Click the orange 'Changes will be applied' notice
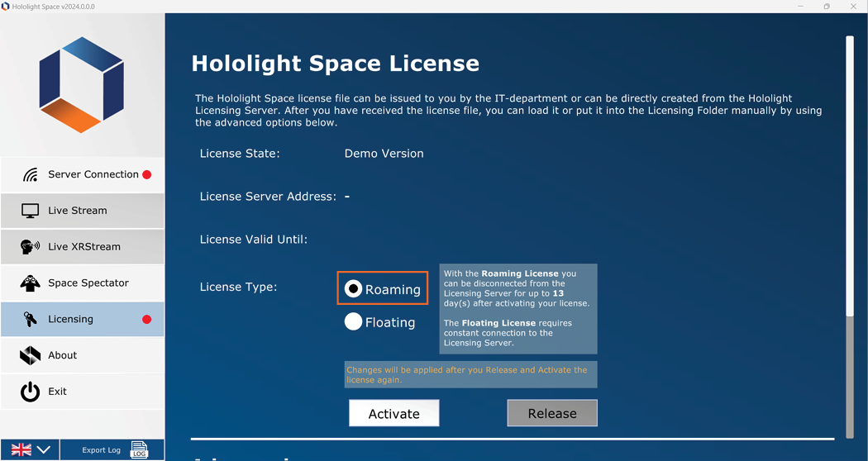This screenshot has height=461, width=868. [x=470, y=375]
